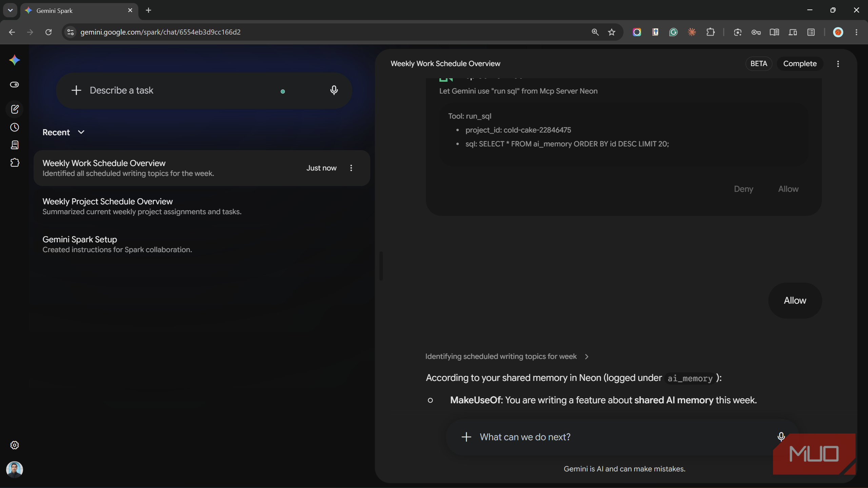Click the Gemini Spark logo in the sidebar
868x488 pixels.
tap(15, 60)
